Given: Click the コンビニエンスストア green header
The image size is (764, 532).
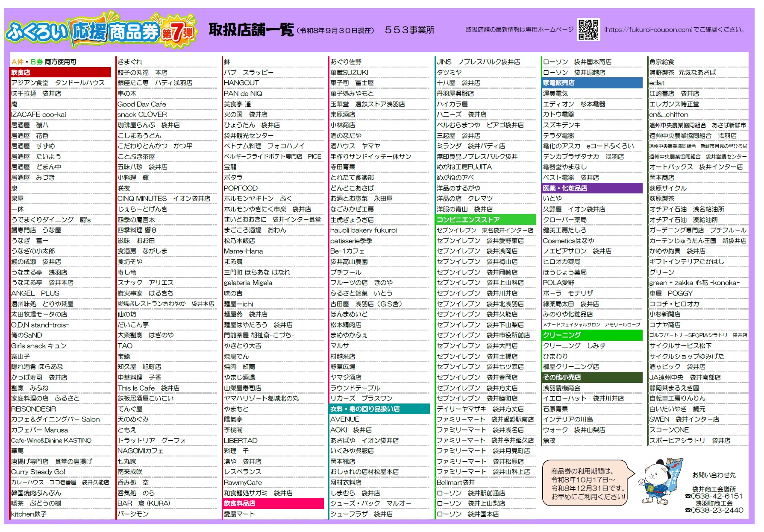Looking at the screenshot, I should pyautogui.click(x=486, y=220).
